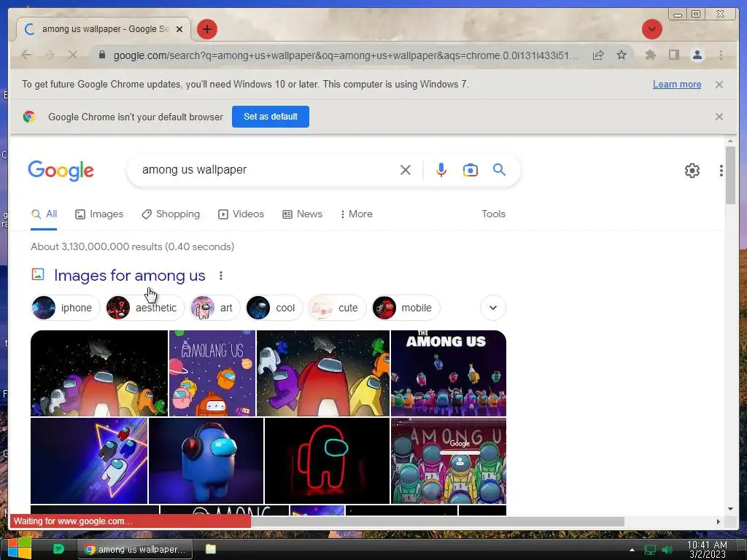747x560 pixels.
Task: Open the Extensions puzzle icon
Action: [x=650, y=55]
